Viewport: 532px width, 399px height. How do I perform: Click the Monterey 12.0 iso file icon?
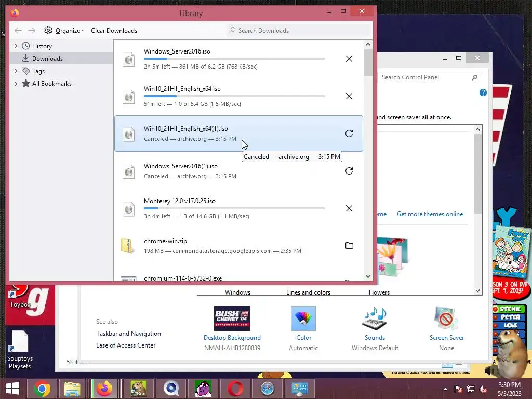click(x=129, y=209)
